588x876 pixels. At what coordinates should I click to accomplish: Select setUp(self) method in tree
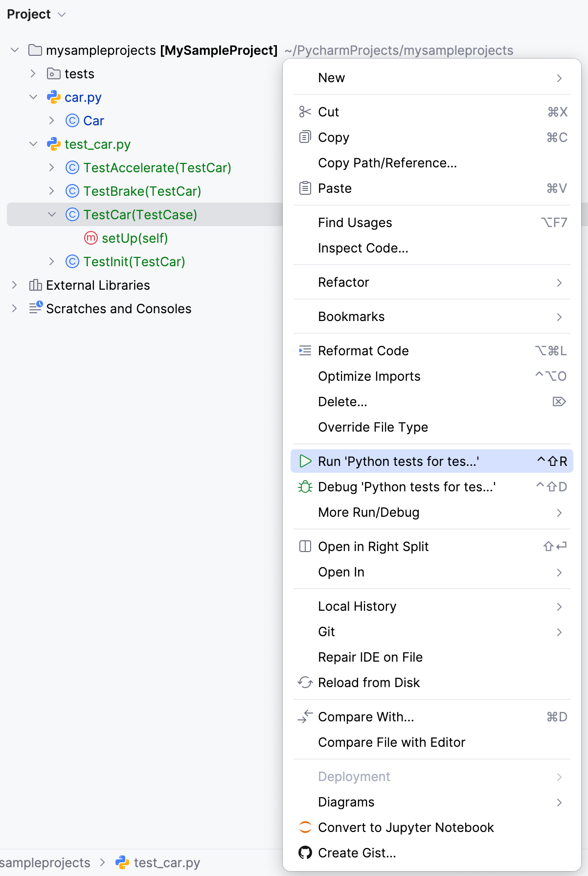[135, 238]
